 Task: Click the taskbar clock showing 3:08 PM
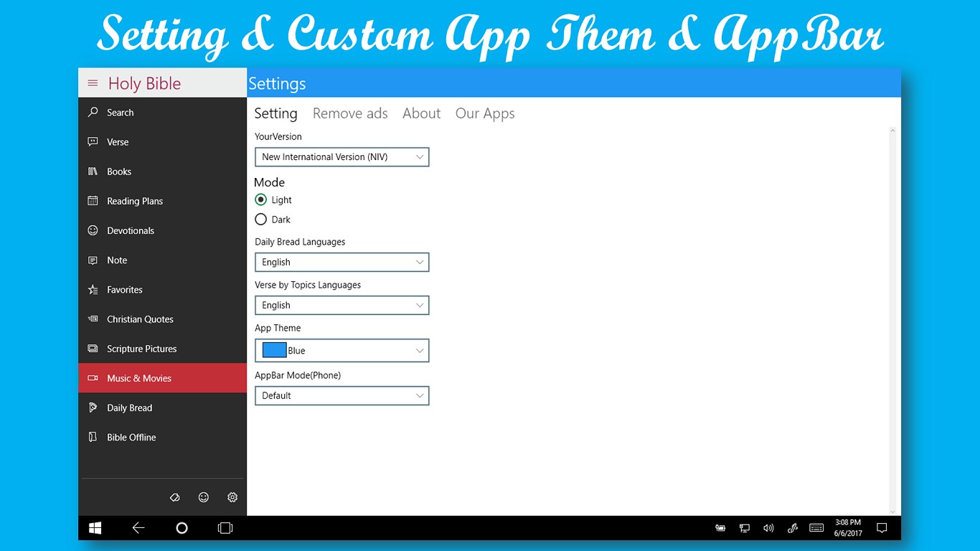pos(848,528)
